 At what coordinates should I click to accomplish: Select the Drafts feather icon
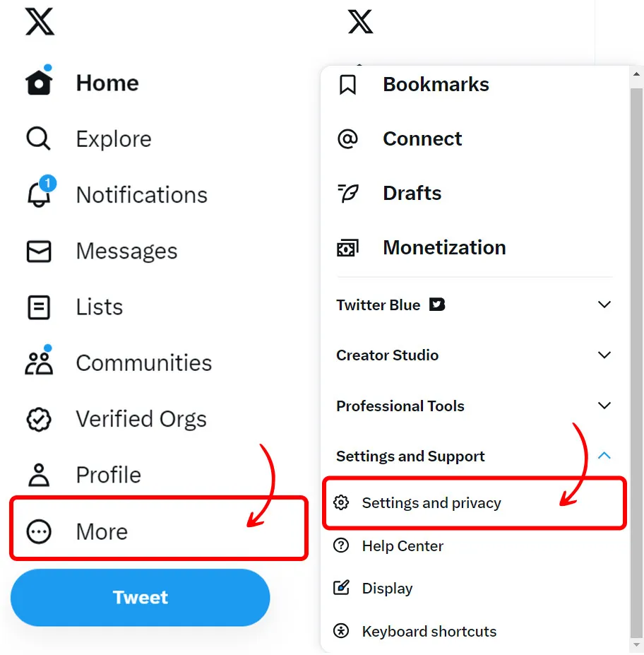point(347,192)
